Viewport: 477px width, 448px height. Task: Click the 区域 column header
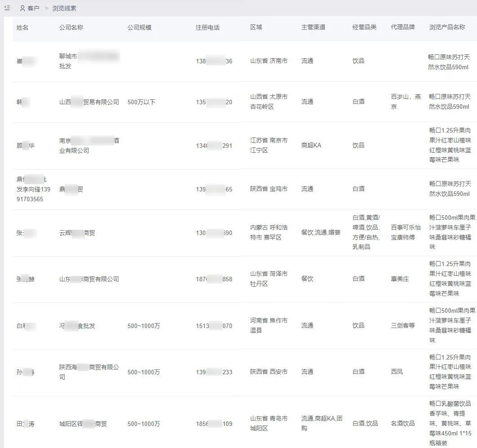(x=256, y=27)
